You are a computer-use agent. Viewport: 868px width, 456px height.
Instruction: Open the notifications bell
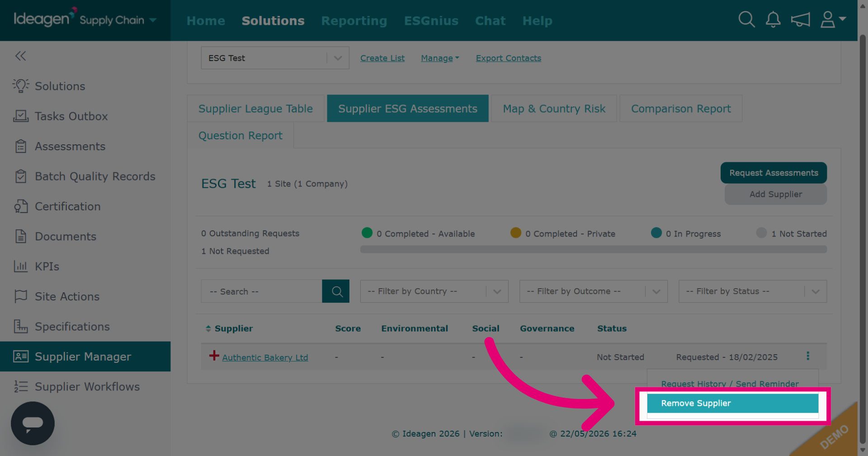(x=773, y=19)
